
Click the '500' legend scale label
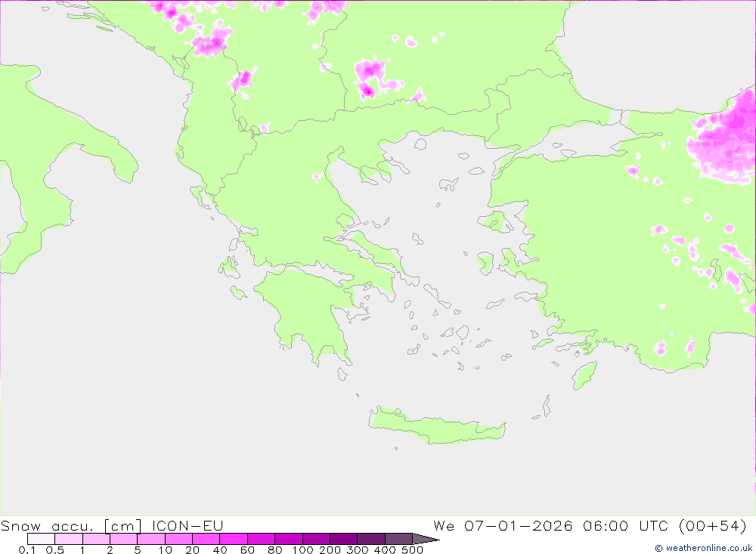[x=413, y=549]
